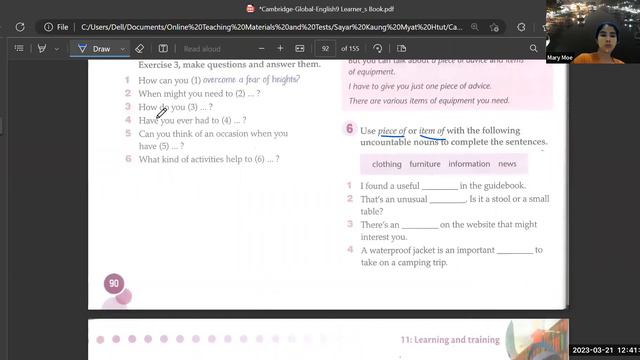The image size is (640, 360).
Task: Select the Cambridge-Global-English9 PDF tab
Action: (x=321, y=9)
